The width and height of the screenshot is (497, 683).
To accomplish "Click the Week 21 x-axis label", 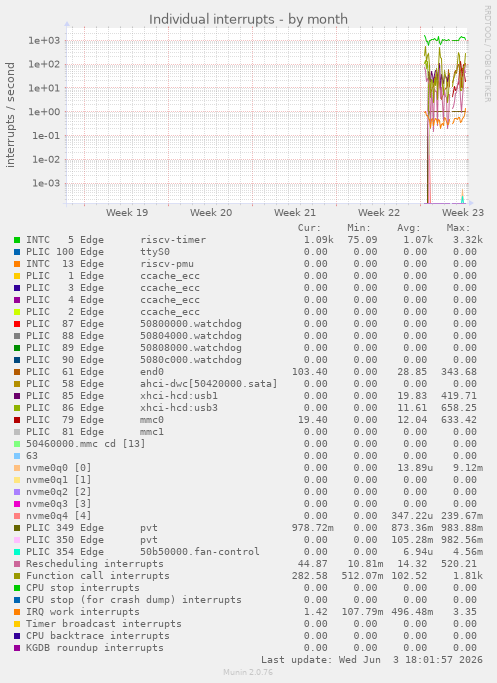I will [294, 213].
